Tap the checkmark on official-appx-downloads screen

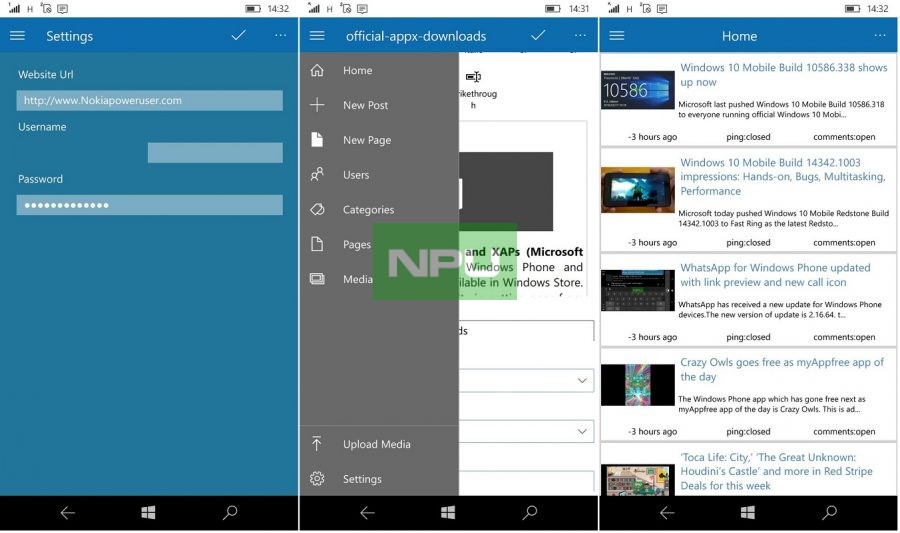[x=538, y=36]
